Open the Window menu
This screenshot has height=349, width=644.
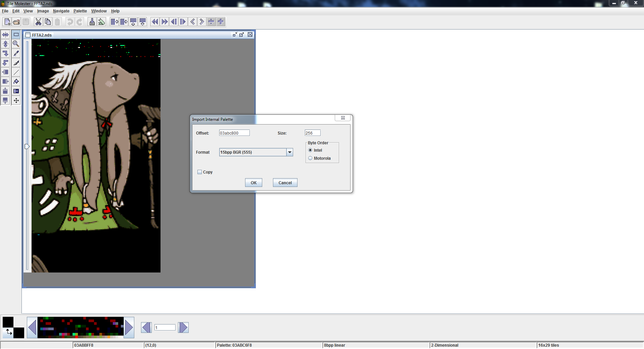pos(99,11)
